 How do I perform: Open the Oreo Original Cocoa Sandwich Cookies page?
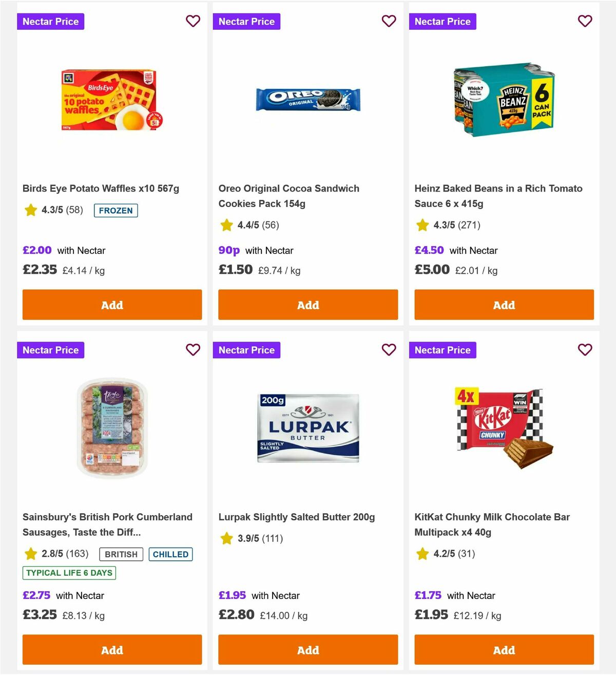[x=289, y=196]
